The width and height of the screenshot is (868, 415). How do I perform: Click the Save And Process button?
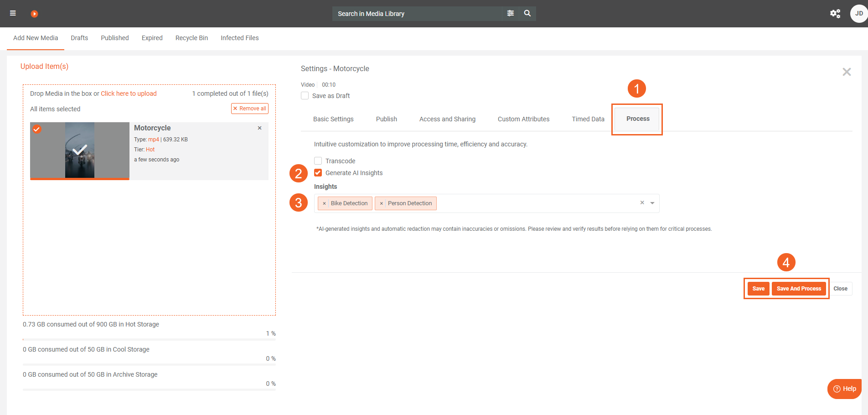(798, 289)
